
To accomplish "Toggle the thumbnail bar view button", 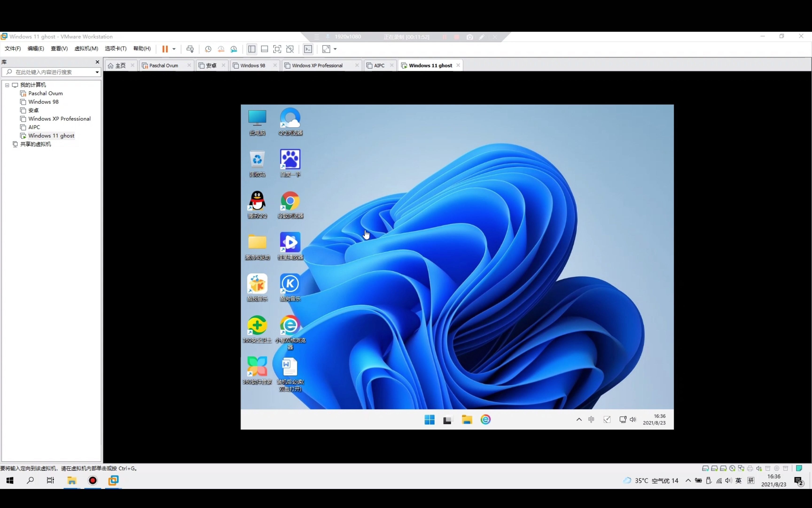I will [264, 49].
